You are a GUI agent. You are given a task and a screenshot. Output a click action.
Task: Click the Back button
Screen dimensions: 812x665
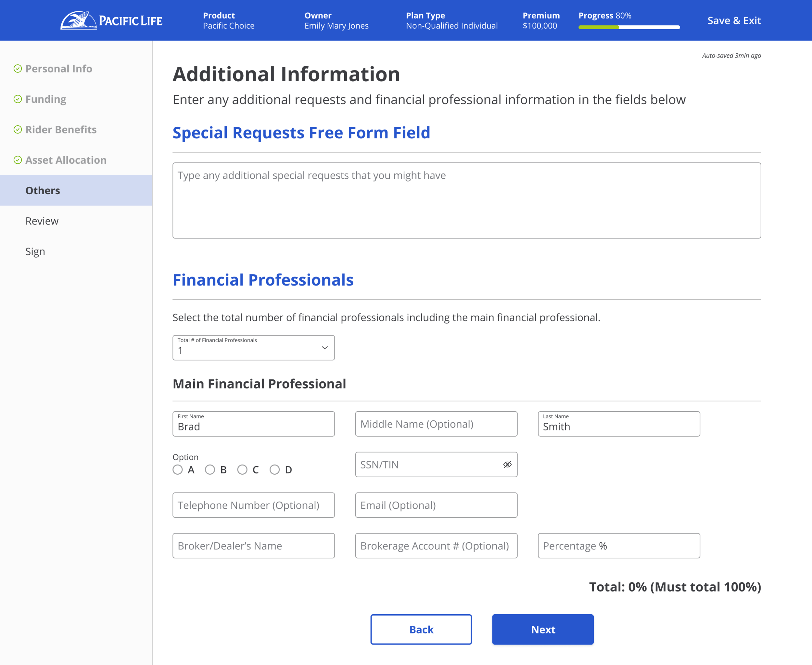point(421,629)
